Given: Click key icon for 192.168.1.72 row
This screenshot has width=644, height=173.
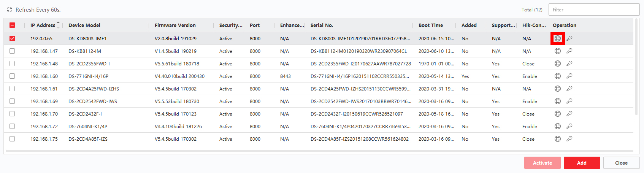Looking at the screenshot, I should 569,126.
